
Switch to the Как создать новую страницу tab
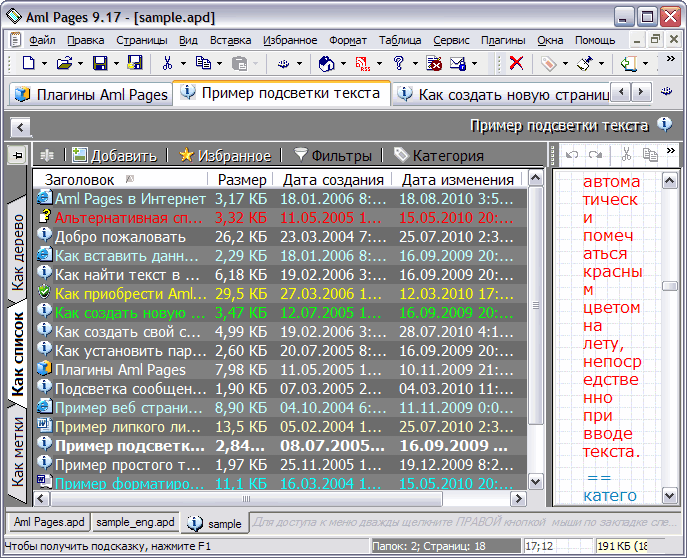(503, 94)
